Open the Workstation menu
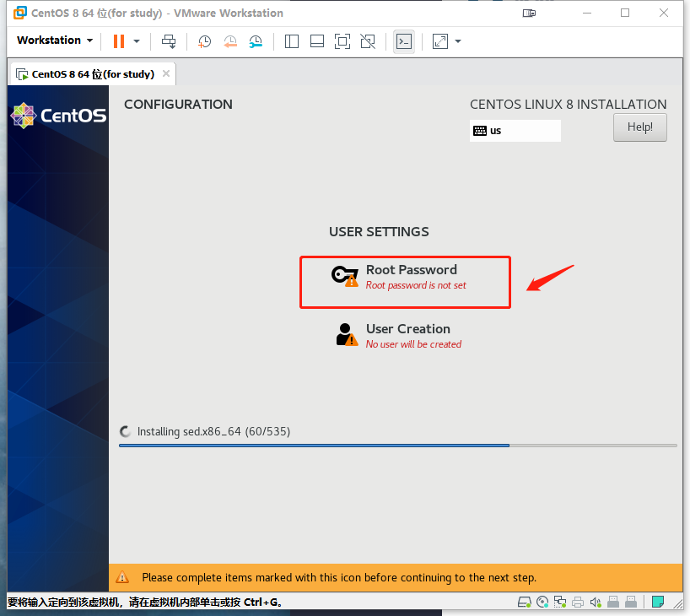Image resolution: width=690 pixels, height=616 pixels. click(55, 40)
